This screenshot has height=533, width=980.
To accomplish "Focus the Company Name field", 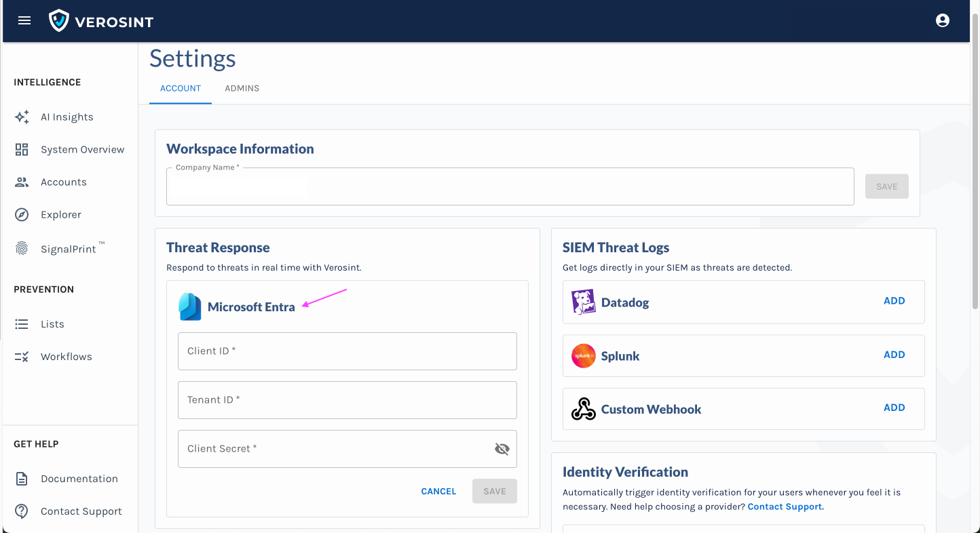I will 510,186.
